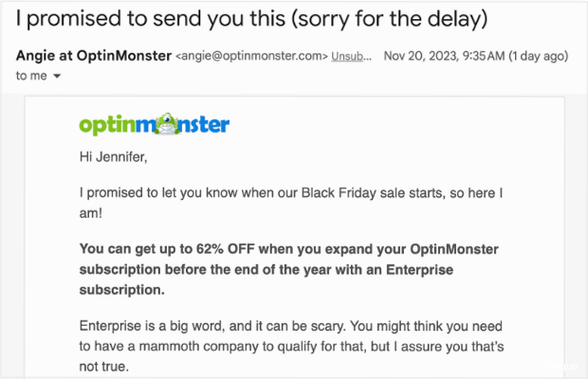Click the "am!" line ending the first paragraph

tap(92, 211)
